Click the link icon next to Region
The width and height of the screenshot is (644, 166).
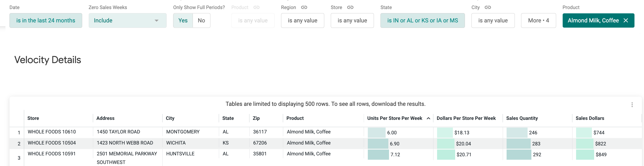pyautogui.click(x=304, y=7)
